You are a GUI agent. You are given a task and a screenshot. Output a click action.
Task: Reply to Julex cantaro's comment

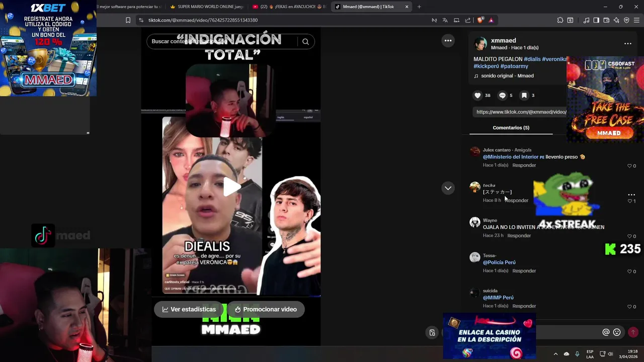point(524,165)
